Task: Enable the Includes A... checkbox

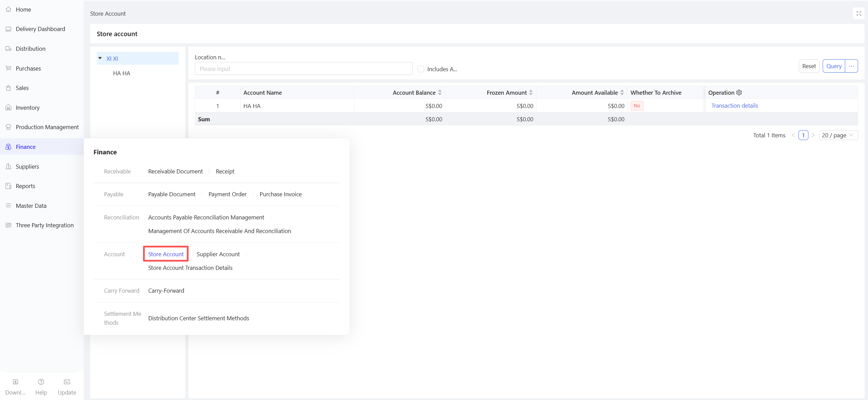Action: point(421,69)
